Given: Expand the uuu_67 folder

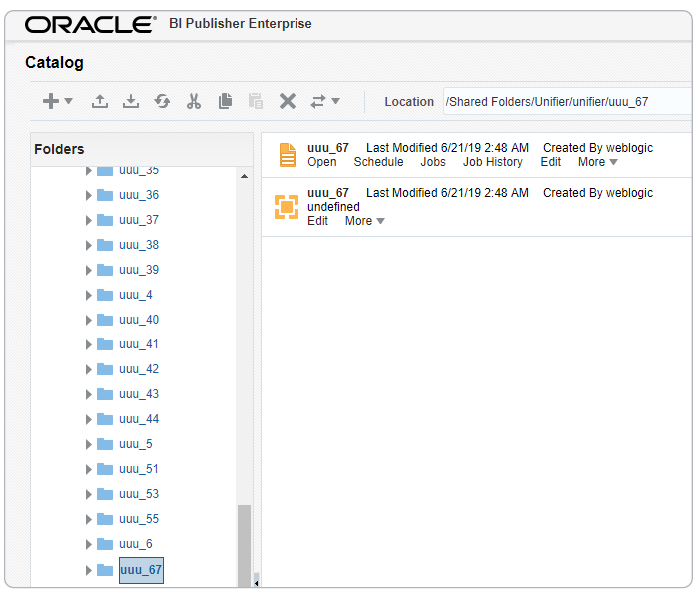Looking at the screenshot, I should click(x=89, y=570).
